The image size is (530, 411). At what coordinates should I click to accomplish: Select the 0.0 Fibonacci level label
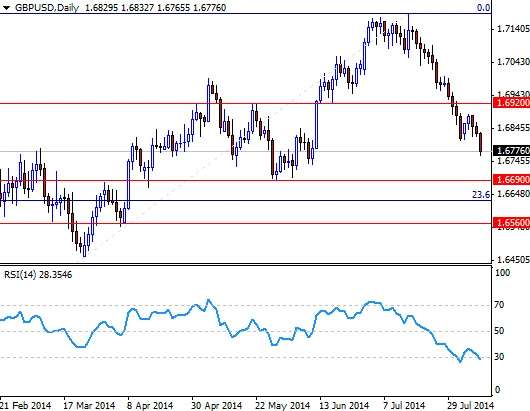click(x=483, y=7)
